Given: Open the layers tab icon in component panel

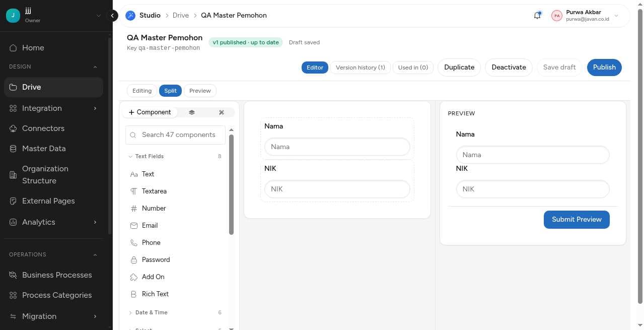Looking at the screenshot, I should (x=192, y=112).
